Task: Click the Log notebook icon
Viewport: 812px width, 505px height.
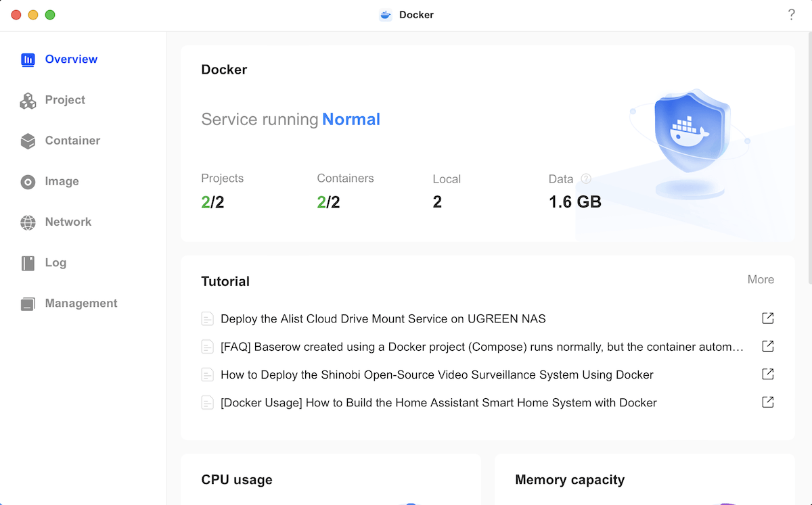Action: [28, 263]
